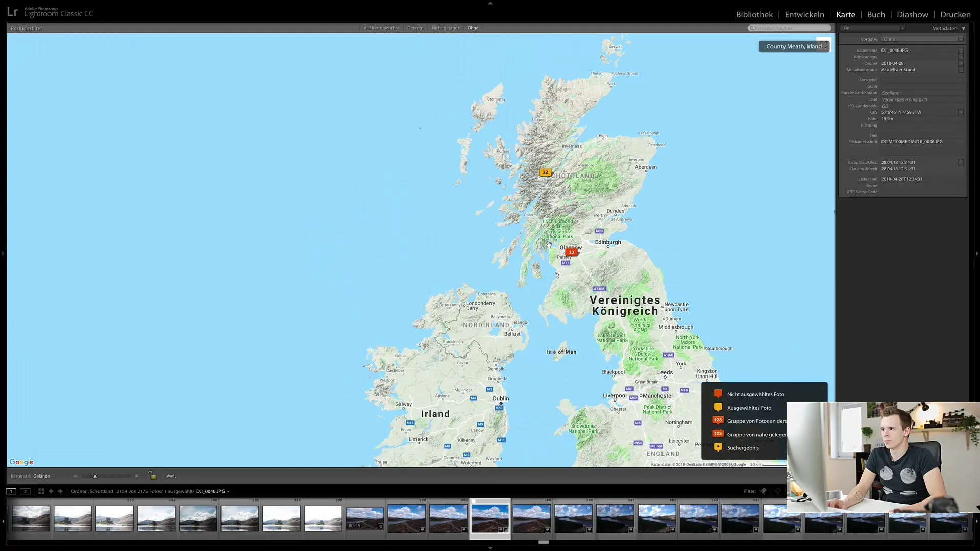Viewport: 980px width, 551px height.
Task: Click the action icon next to Dateiname
Action: point(961,51)
